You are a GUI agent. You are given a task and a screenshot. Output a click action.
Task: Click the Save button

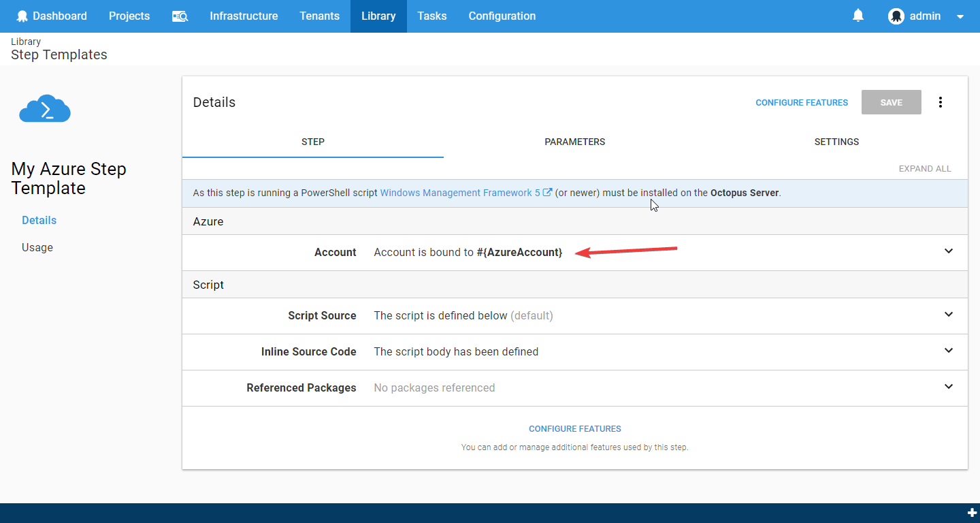tap(892, 102)
